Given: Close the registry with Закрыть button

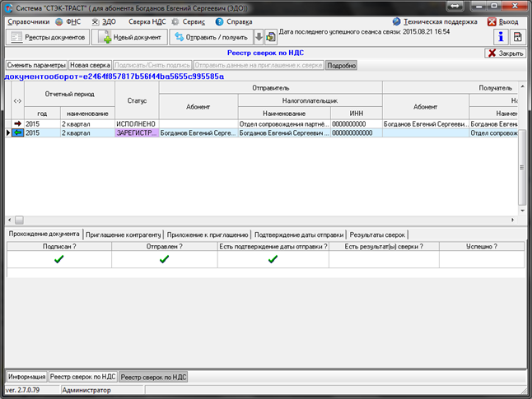Looking at the screenshot, I should [x=505, y=53].
